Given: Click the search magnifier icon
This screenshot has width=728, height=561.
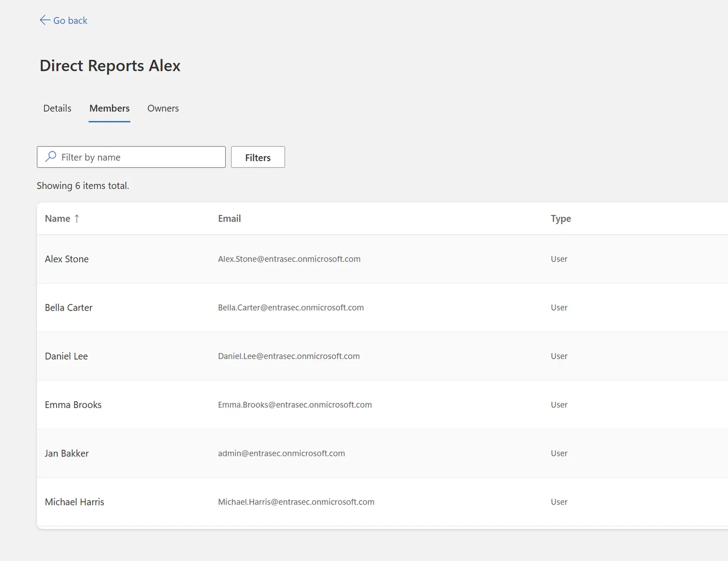Looking at the screenshot, I should point(50,157).
